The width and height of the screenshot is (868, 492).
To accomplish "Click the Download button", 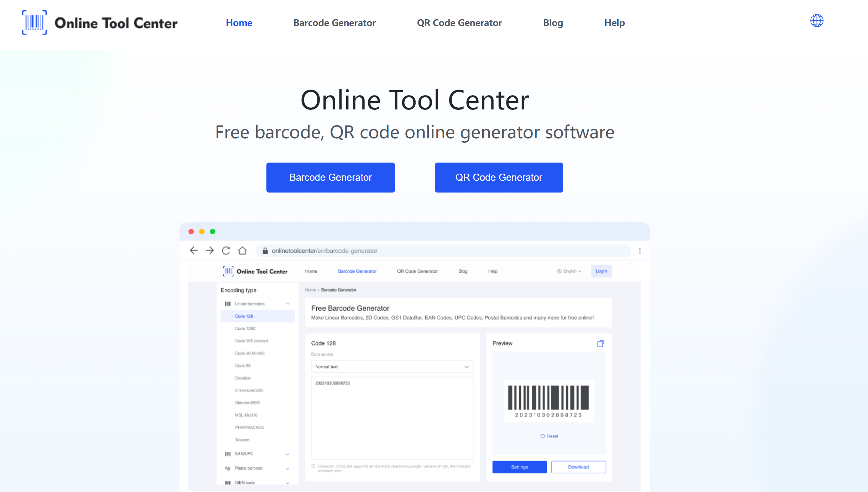I will coord(577,467).
